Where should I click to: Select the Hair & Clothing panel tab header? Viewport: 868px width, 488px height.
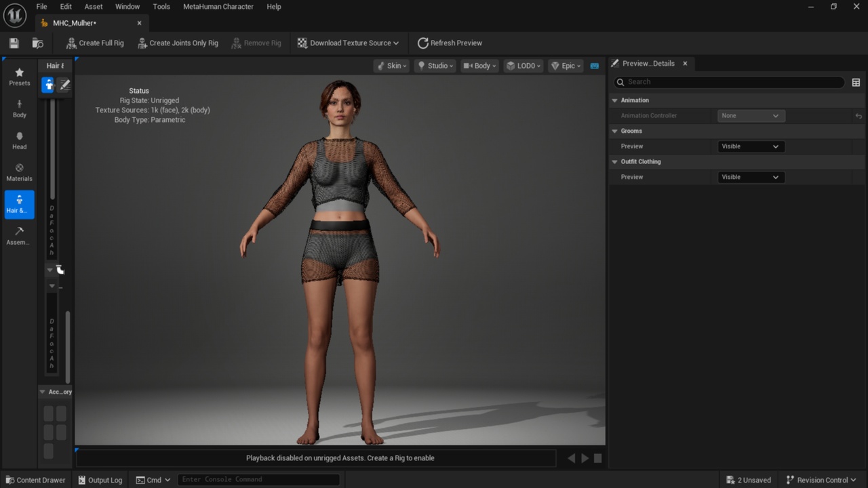click(x=54, y=66)
